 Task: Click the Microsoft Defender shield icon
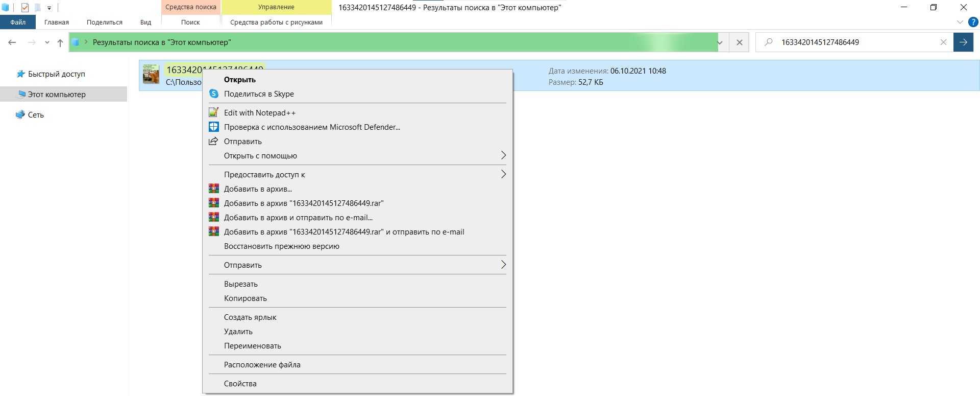pos(214,127)
